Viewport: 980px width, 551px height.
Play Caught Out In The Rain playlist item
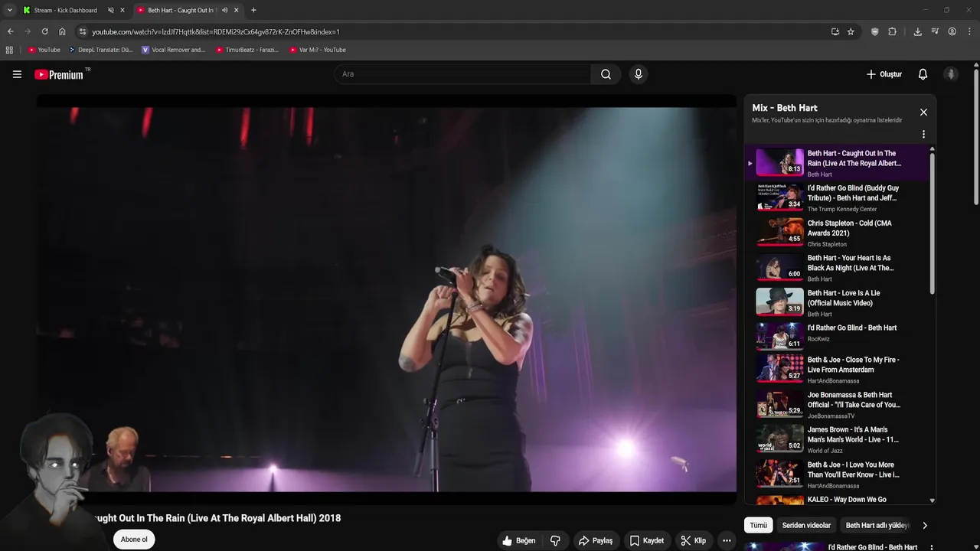[837, 162]
